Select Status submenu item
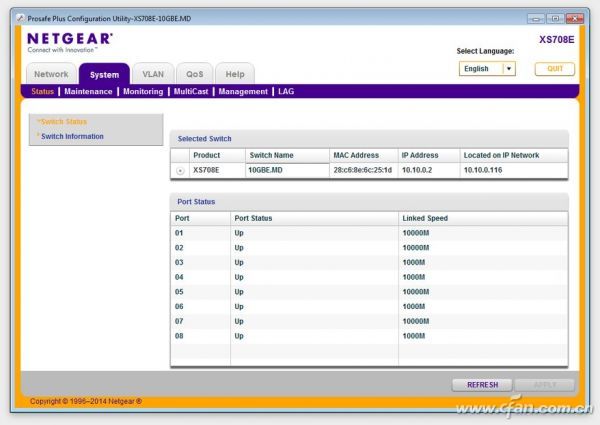This screenshot has width=600, height=425. pyautogui.click(x=42, y=91)
